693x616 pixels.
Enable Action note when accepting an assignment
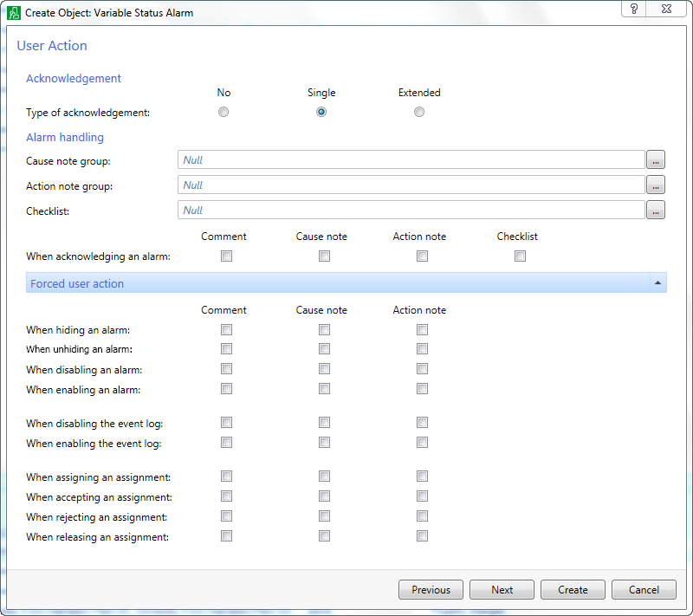pyautogui.click(x=422, y=496)
